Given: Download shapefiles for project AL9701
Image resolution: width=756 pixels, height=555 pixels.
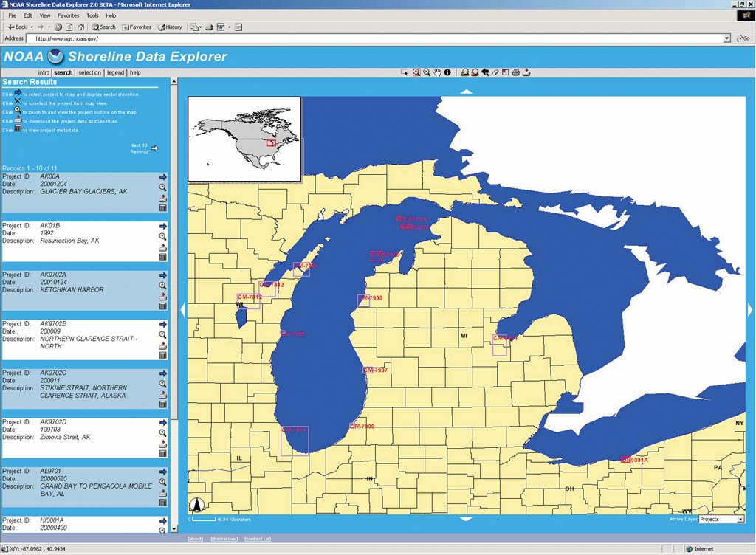Looking at the screenshot, I should 163,493.
